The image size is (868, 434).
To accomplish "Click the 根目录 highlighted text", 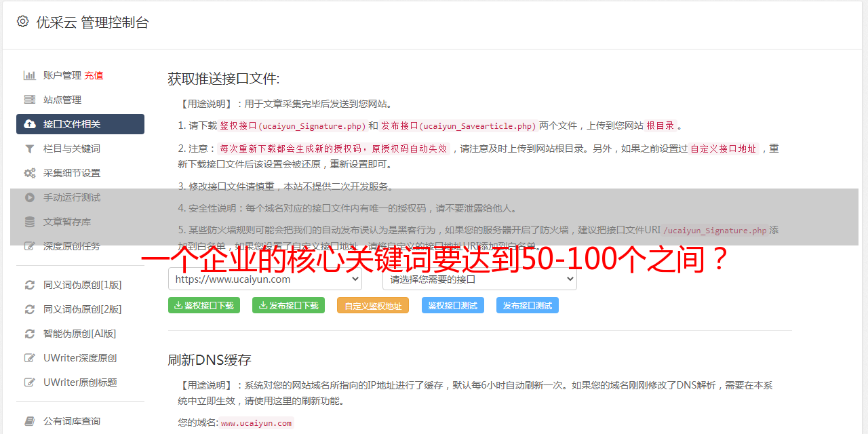I will [x=660, y=125].
